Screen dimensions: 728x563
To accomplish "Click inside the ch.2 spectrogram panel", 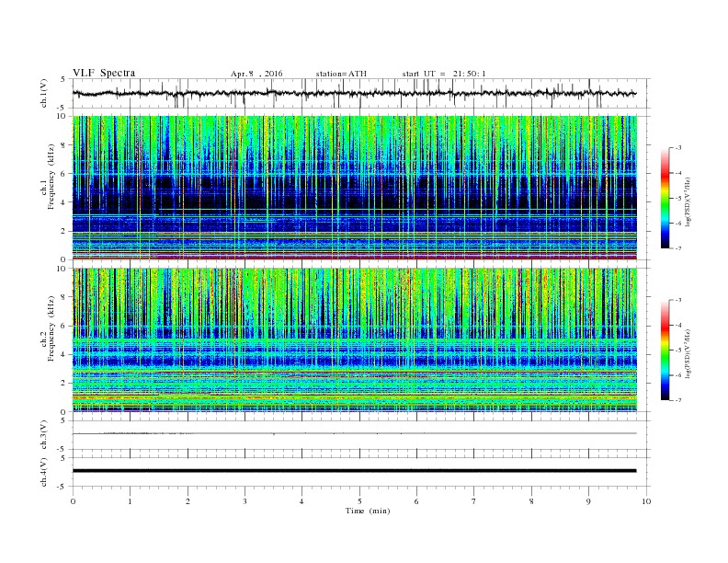I will point(354,340).
